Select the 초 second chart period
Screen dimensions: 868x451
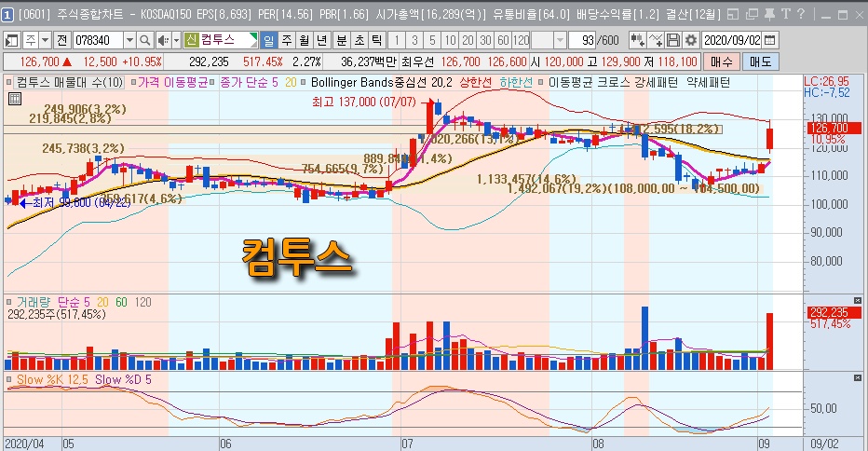pos(359,40)
